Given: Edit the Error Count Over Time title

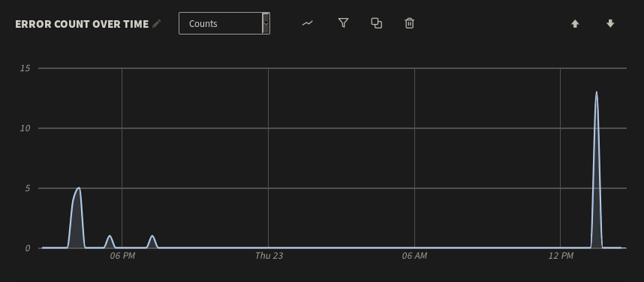Looking at the screenshot, I should point(156,24).
